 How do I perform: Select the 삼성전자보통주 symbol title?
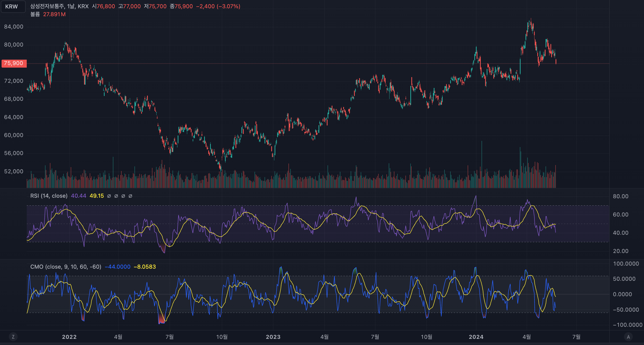(47, 6)
